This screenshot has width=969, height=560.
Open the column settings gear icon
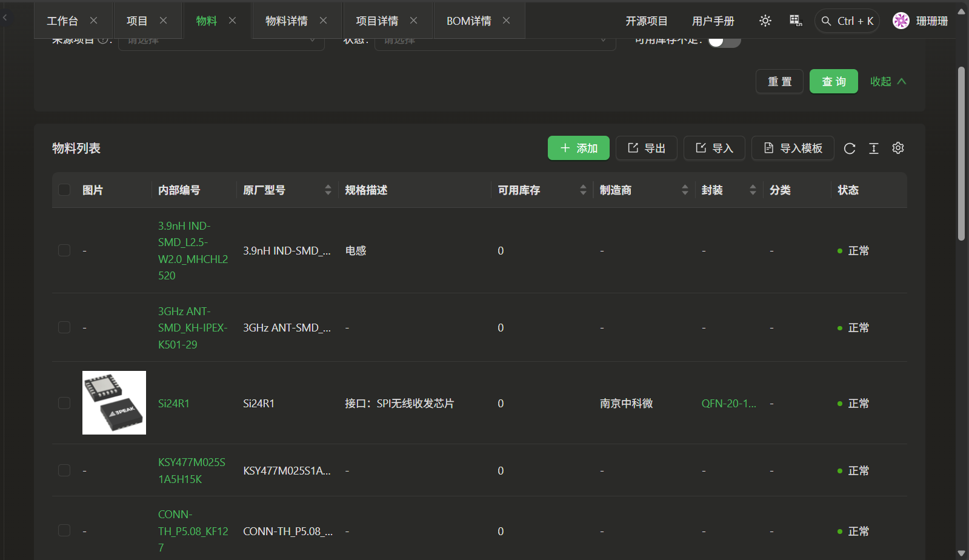click(x=898, y=148)
